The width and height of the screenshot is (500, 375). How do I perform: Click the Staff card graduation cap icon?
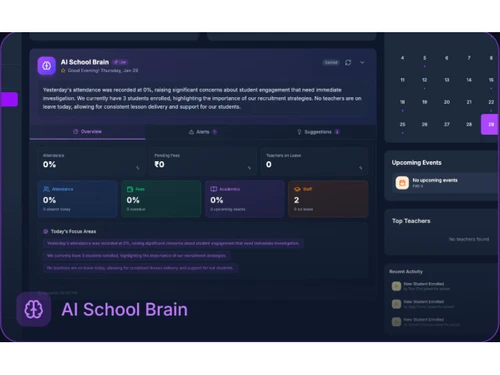point(297,189)
